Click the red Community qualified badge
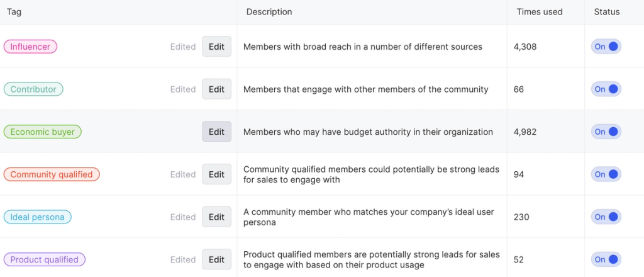This screenshot has width=644, height=277. click(51, 174)
